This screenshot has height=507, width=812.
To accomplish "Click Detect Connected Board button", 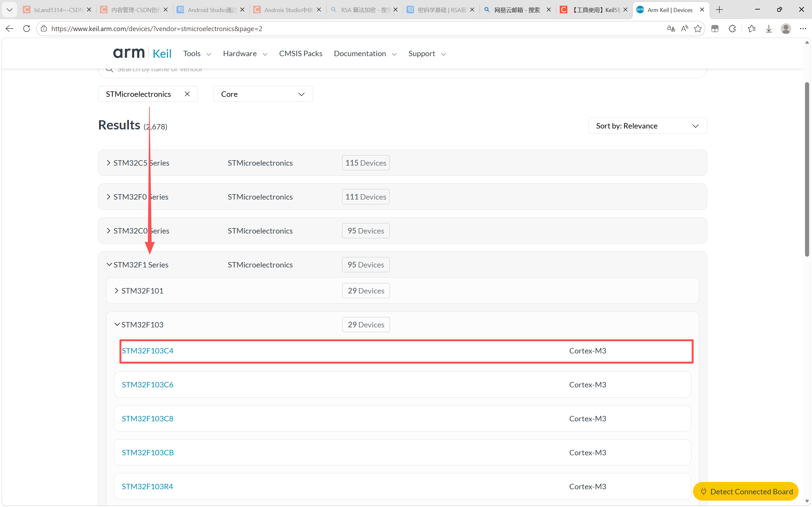I will pyautogui.click(x=746, y=491).
